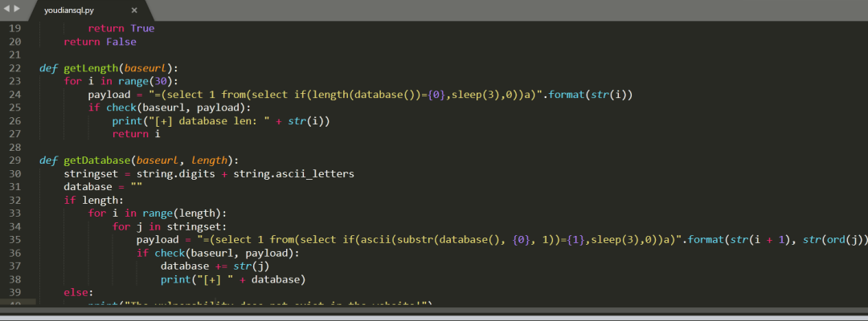Click line number 29 in the gutter
This screenshot has width=868, height=321.
point(15,160)
